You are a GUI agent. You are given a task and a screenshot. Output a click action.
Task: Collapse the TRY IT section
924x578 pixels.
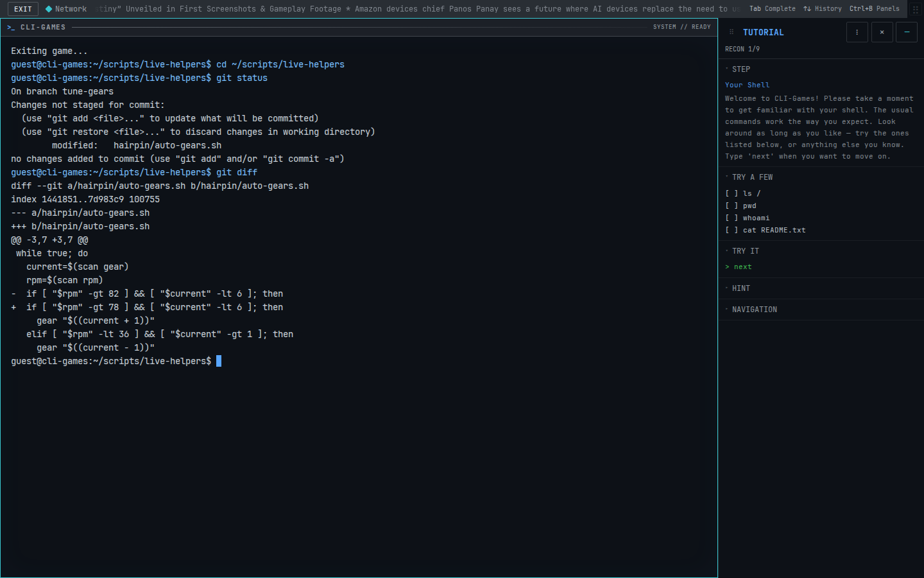pos(742,251)
